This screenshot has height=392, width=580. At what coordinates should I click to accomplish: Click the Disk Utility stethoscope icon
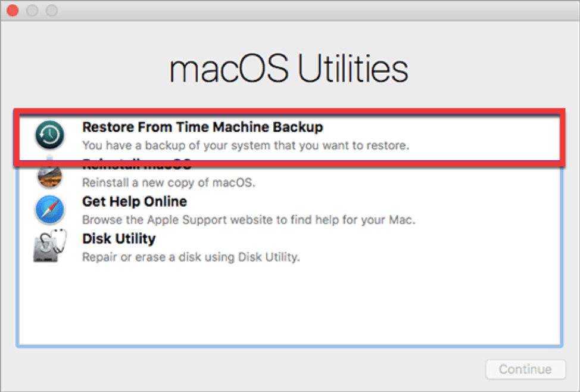tap(50, 247)
